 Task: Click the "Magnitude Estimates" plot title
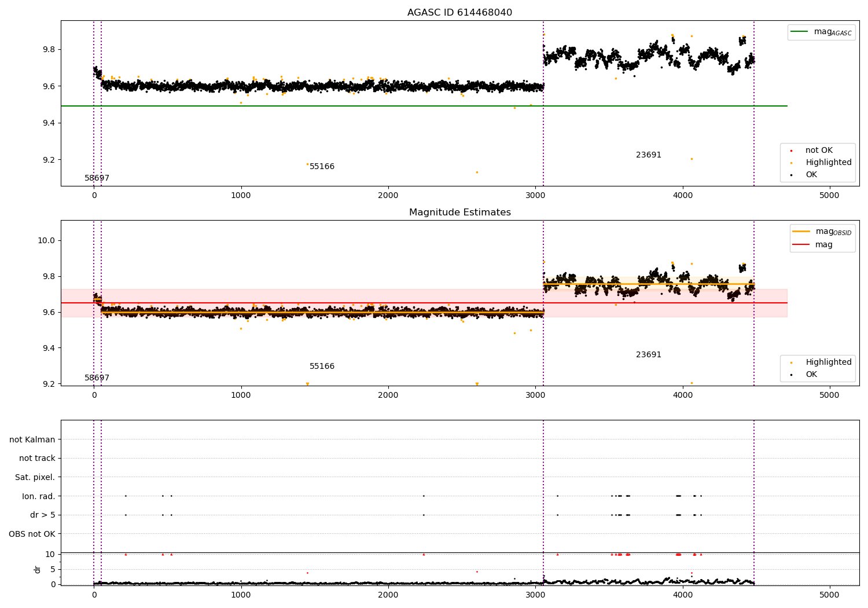(x=459, y=213)
